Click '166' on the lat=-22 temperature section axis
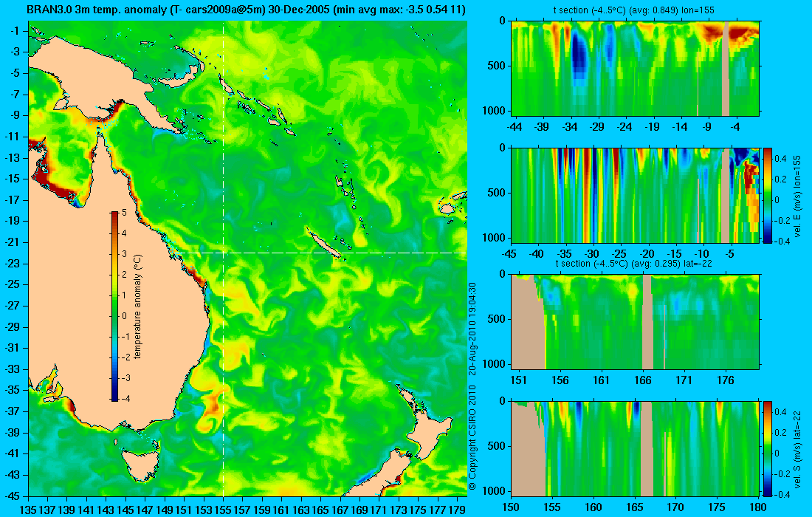 coord(643,380)
